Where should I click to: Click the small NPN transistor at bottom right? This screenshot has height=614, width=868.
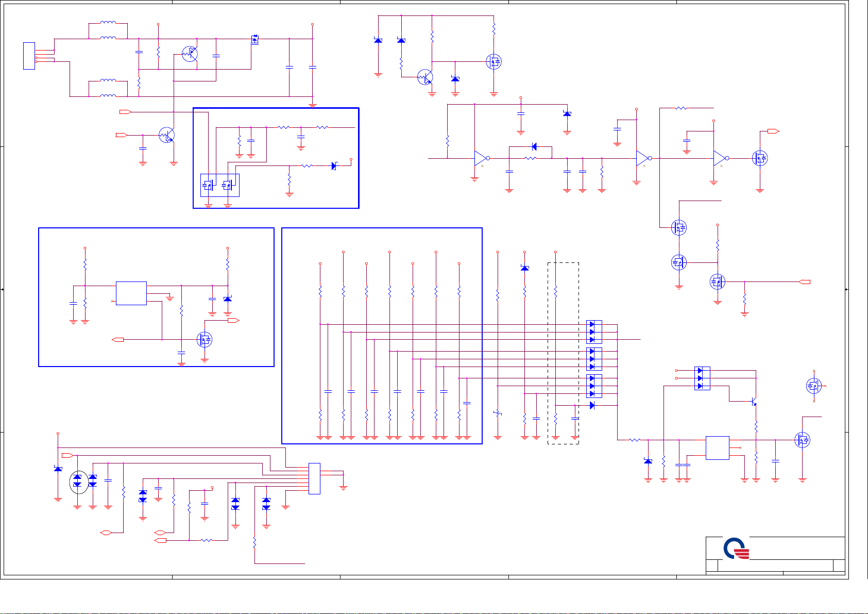(753, 401)
